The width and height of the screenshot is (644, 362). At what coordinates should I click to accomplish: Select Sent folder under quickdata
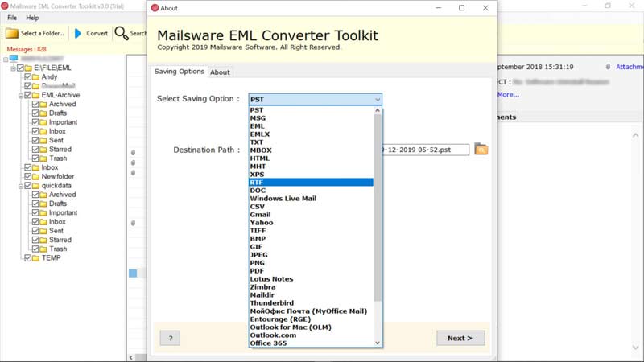point(56,231)
